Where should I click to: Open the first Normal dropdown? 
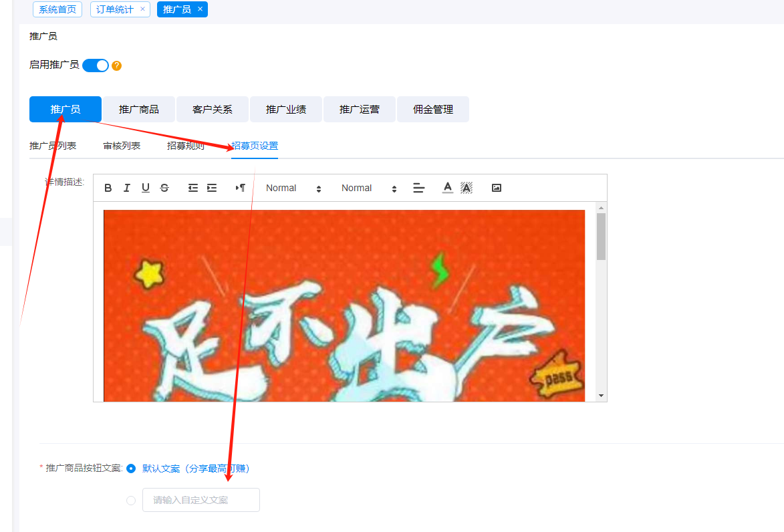[x=293, y=188]
